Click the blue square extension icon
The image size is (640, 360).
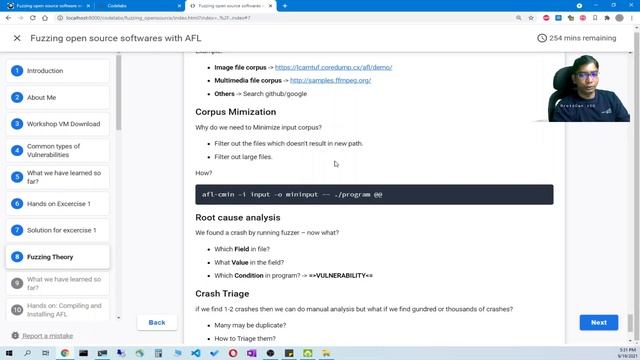(x=558, y=18)
